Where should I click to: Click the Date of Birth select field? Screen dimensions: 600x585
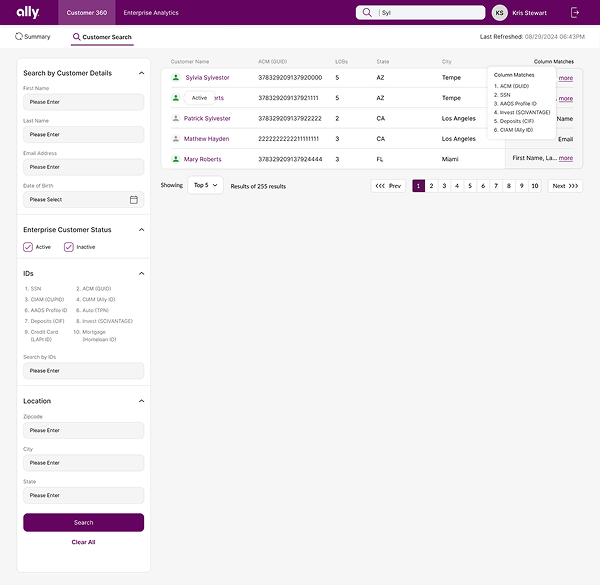83,200
